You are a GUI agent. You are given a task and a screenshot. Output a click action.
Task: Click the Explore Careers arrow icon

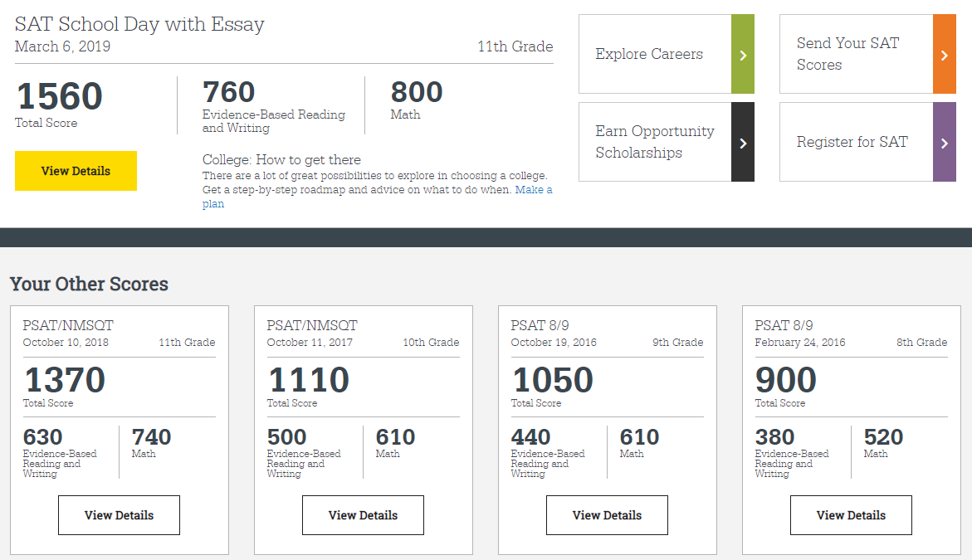[x=742, y=54]
